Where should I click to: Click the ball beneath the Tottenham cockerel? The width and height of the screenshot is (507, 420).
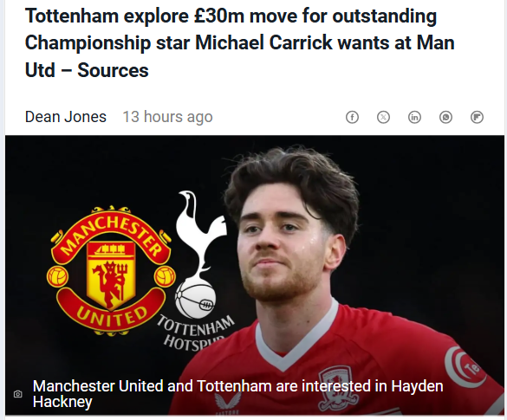point(196,299)
